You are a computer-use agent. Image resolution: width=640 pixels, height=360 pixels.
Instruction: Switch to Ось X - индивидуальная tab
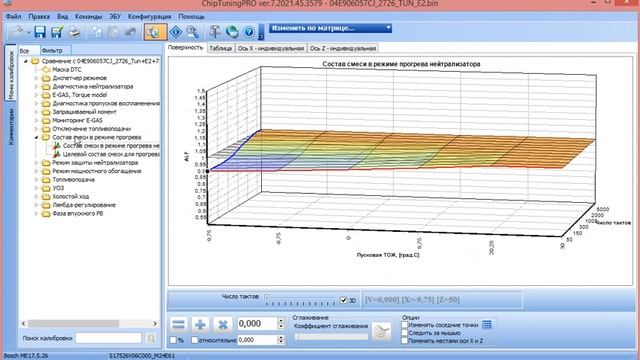(271, 48)
